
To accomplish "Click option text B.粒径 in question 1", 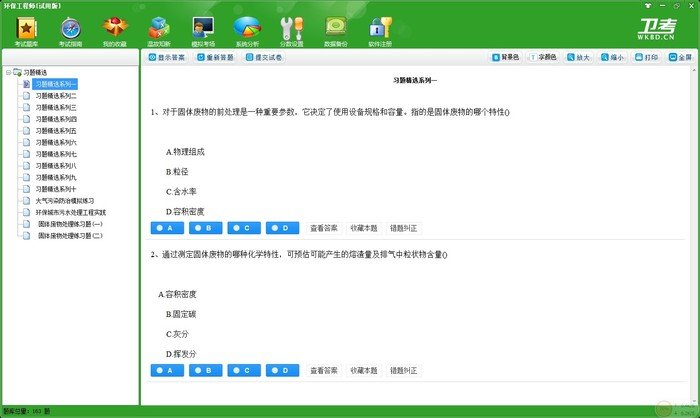I will click(177, 171).
